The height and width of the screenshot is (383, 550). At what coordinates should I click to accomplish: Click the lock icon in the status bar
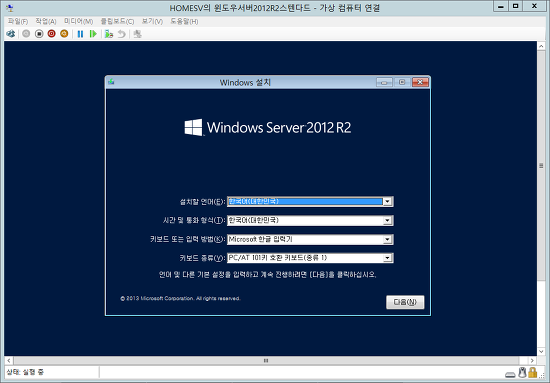tap(532, 372)
